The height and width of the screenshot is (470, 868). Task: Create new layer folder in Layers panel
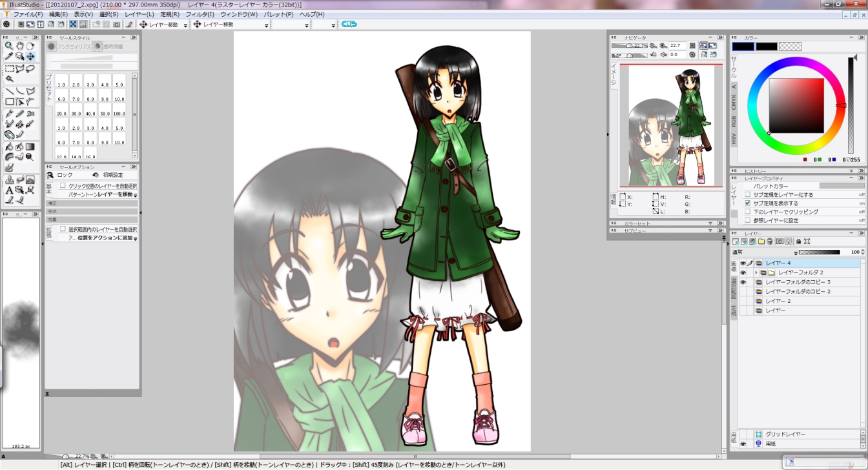click(x=761, y=241)
